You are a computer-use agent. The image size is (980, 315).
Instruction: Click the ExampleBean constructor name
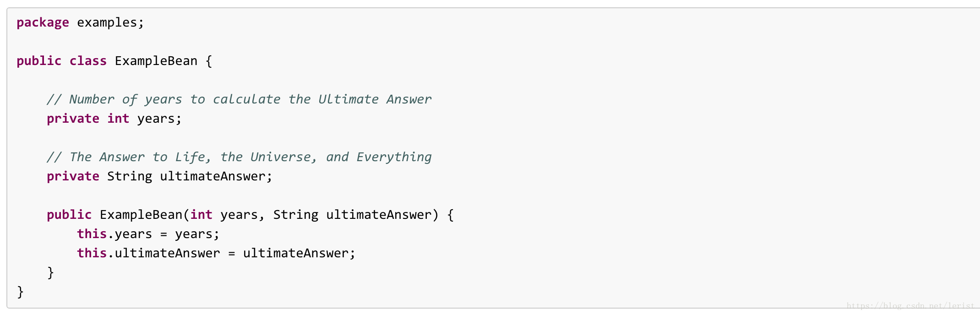tap(141, 215)
